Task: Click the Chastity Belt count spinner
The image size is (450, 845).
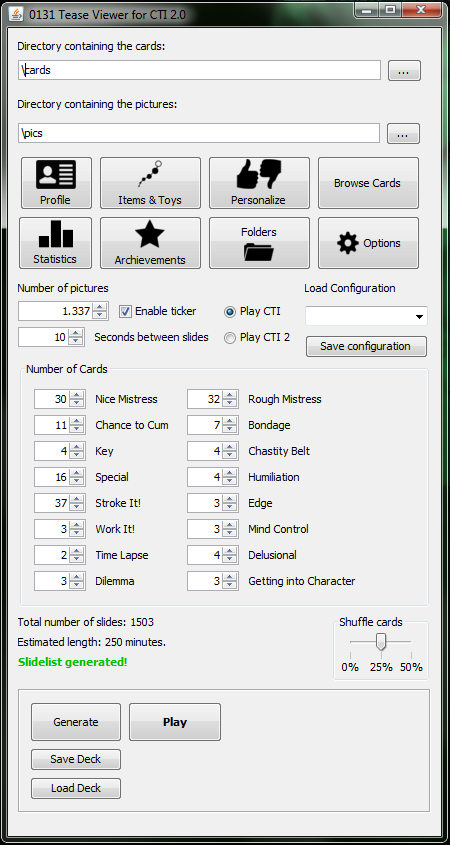Action: tap(213, 451)
